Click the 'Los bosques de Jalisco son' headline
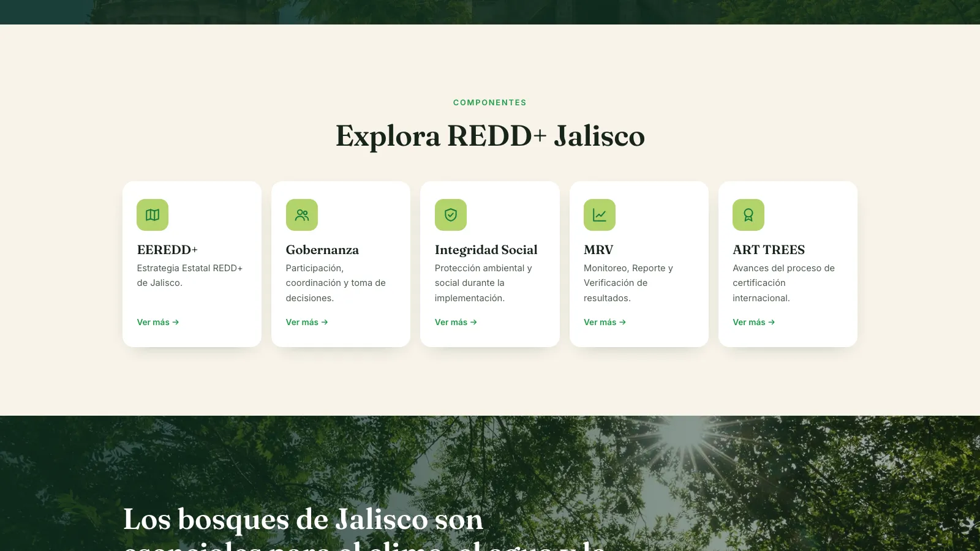The image size is (980, 551). pos(303,519)
